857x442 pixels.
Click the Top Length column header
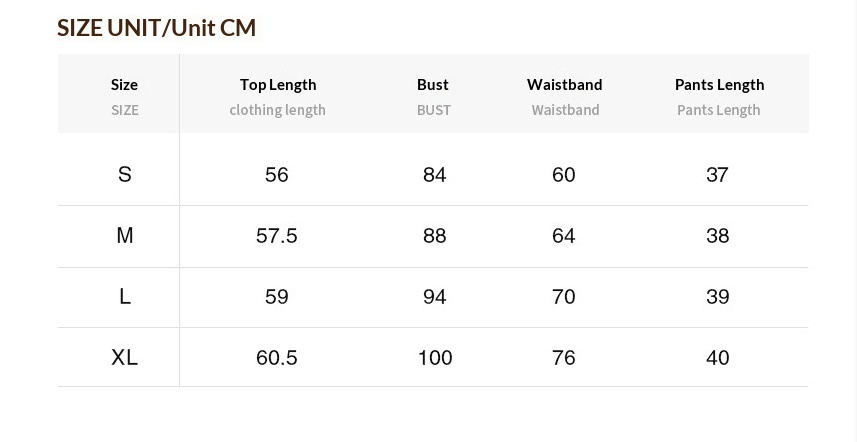pyautogui.click(x=278, y=85)
